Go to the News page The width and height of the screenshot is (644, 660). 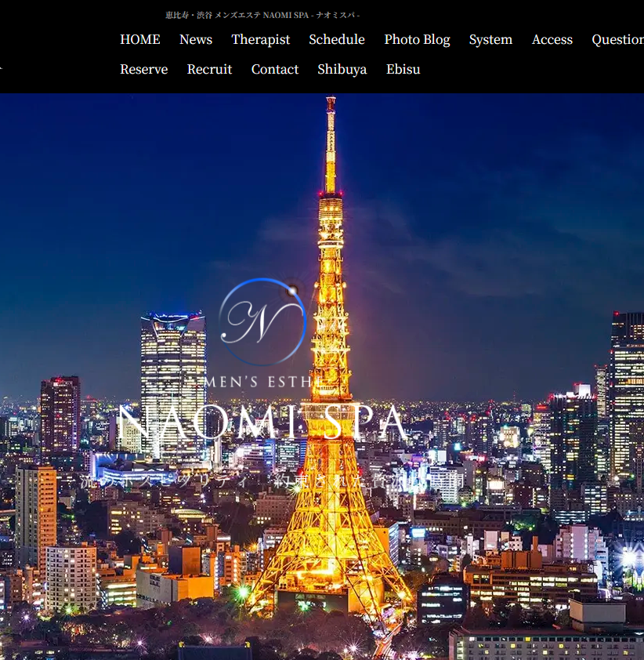196,39
